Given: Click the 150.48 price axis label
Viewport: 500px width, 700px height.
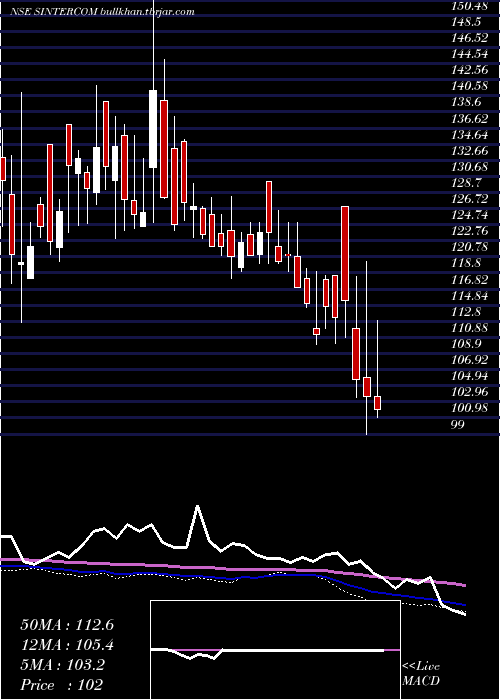Looking at the screenshot, I should pos(470,6).
